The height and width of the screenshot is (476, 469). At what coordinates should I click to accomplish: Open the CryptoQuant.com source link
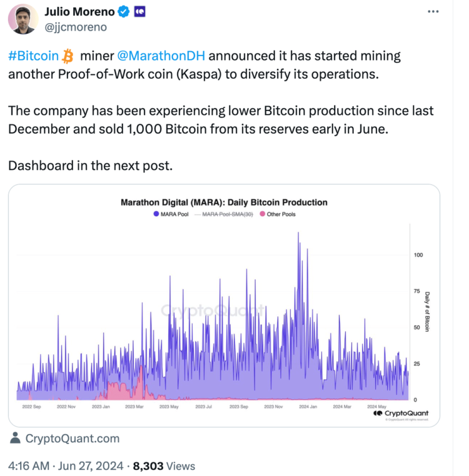73,439
